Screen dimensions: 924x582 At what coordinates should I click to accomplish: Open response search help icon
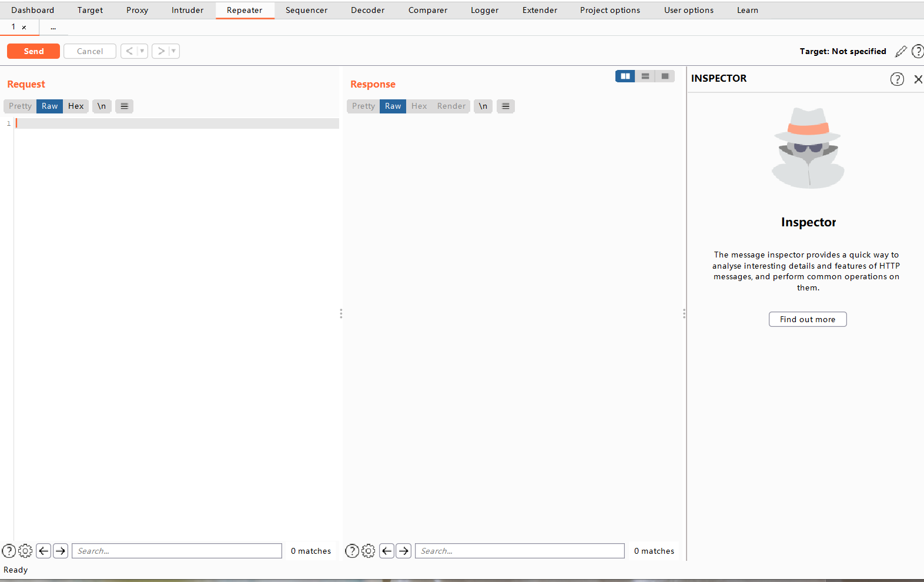(x=351, y=551)
